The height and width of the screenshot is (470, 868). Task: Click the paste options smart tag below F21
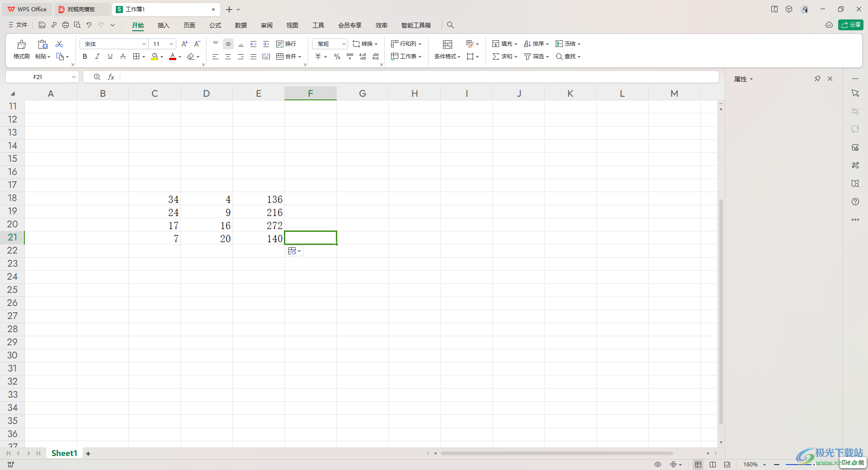pyautogui.click(x=294, y=251)
